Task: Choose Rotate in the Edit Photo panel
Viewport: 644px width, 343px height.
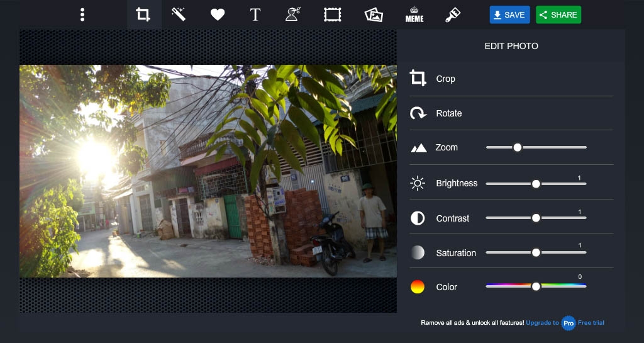Action: 511,113
